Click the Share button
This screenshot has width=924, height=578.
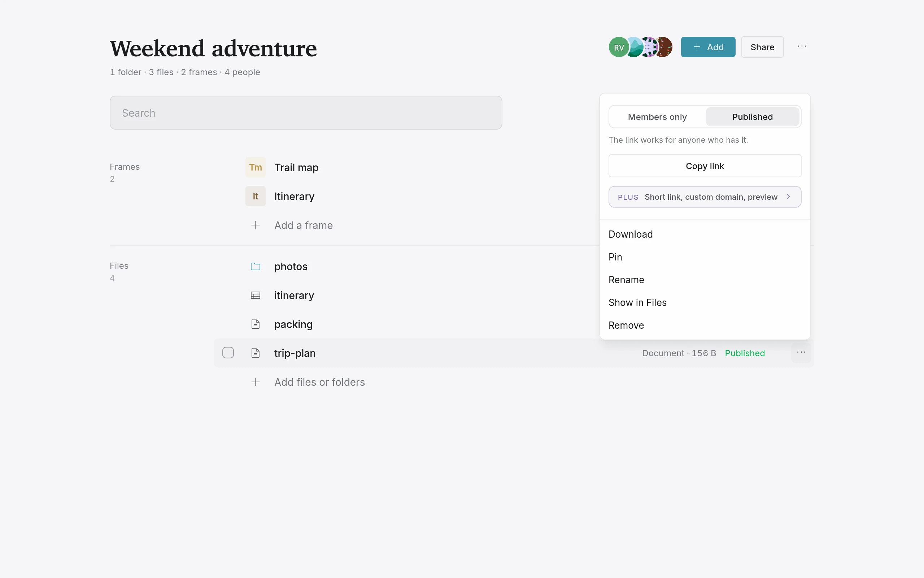click(762, 47)
